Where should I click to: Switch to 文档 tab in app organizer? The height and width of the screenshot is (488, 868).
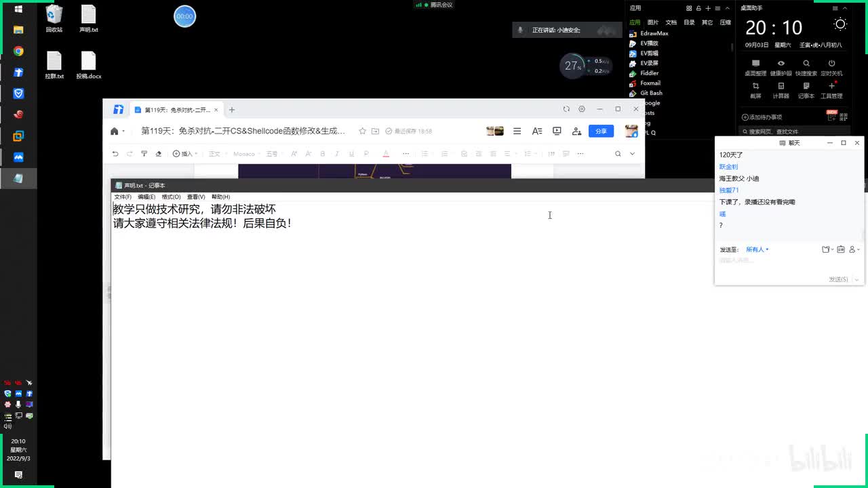coord(671,22)
